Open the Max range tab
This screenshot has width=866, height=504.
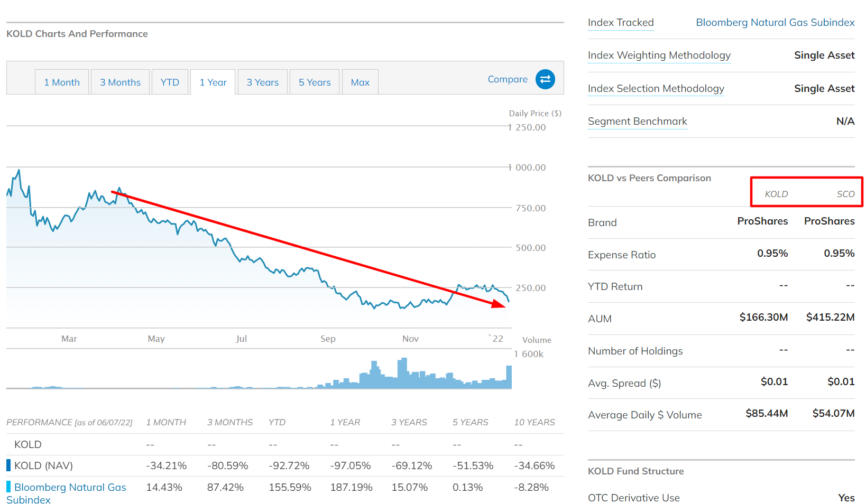coord(360,82)
